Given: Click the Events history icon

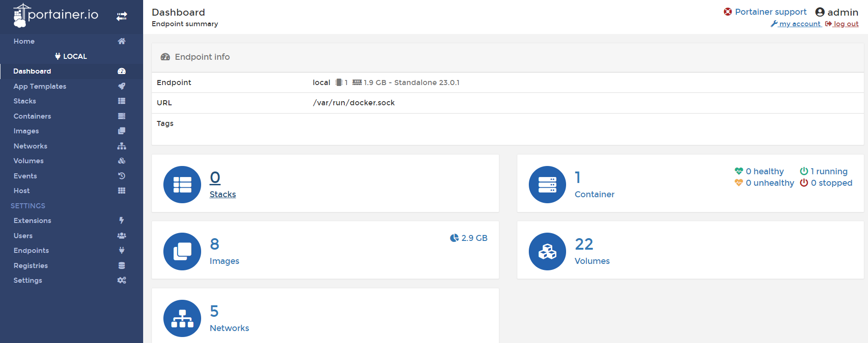Looking at the screenshot, I should (x=122, y=176).
